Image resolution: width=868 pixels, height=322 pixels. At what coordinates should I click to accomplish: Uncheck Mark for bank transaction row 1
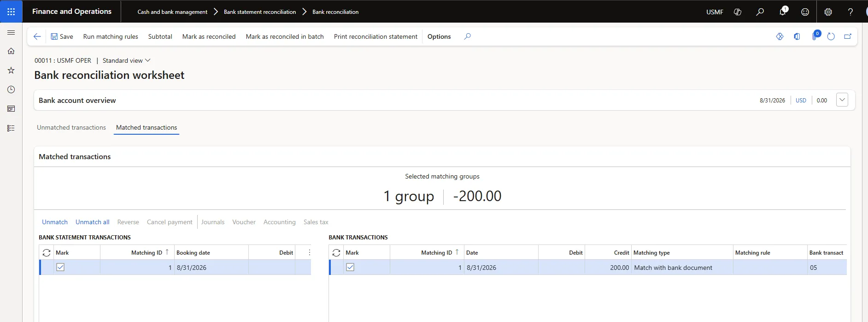350,267
